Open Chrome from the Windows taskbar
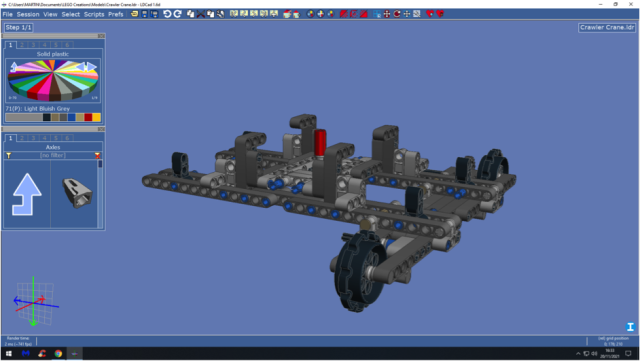The image size is (640, 361). pyautogui.click(x=58, y=354)
